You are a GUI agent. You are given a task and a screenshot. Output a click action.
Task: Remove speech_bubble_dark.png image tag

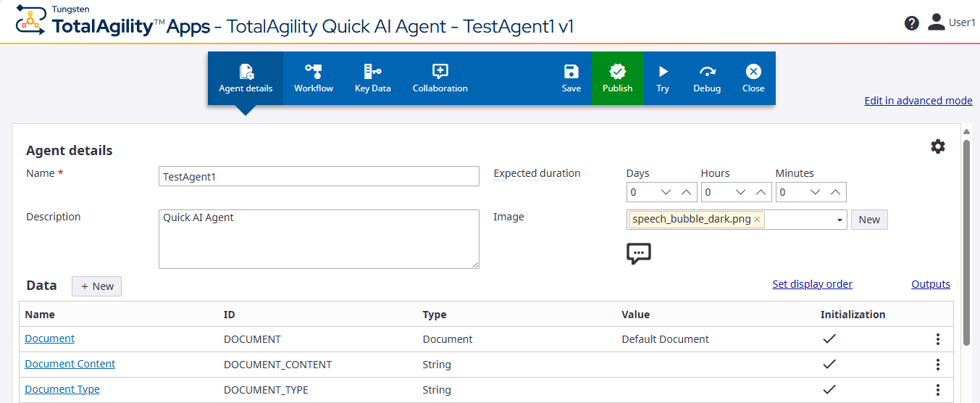(757, 220)
